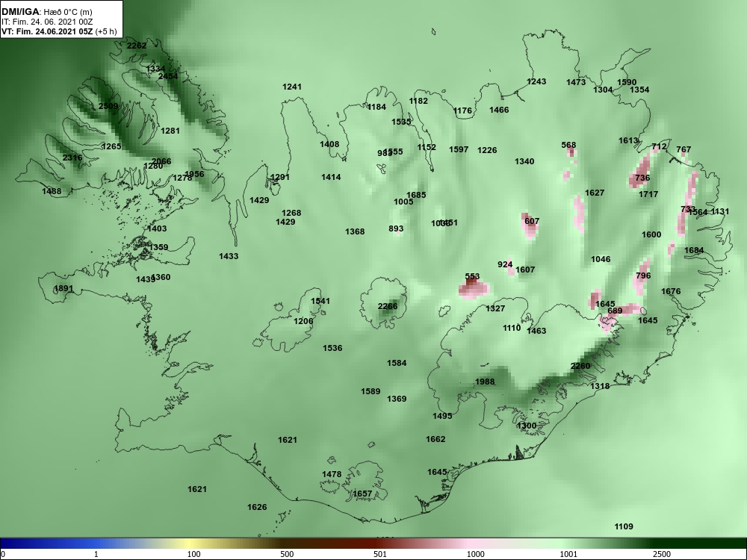This screenshot has width=747, height=560.
Task: Select the 689 value label
Action: [615, 311]
